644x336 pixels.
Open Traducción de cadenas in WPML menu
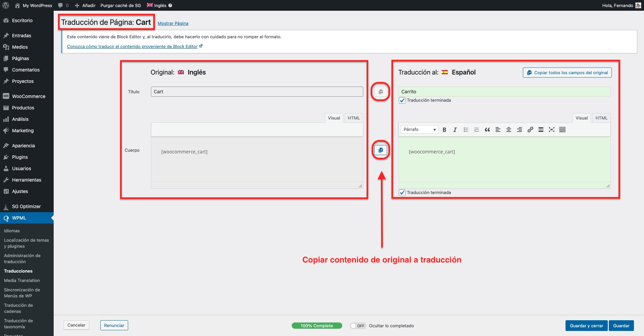tap(18, 308)
